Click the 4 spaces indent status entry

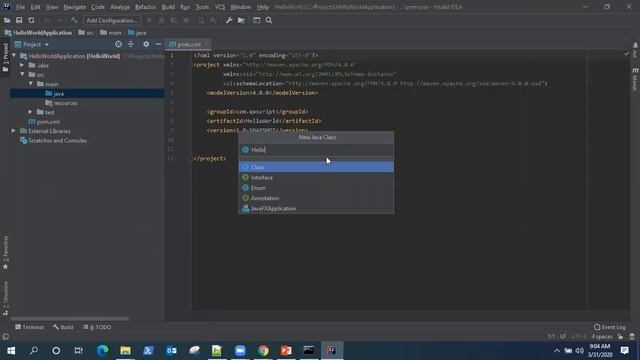pos(602,337)
